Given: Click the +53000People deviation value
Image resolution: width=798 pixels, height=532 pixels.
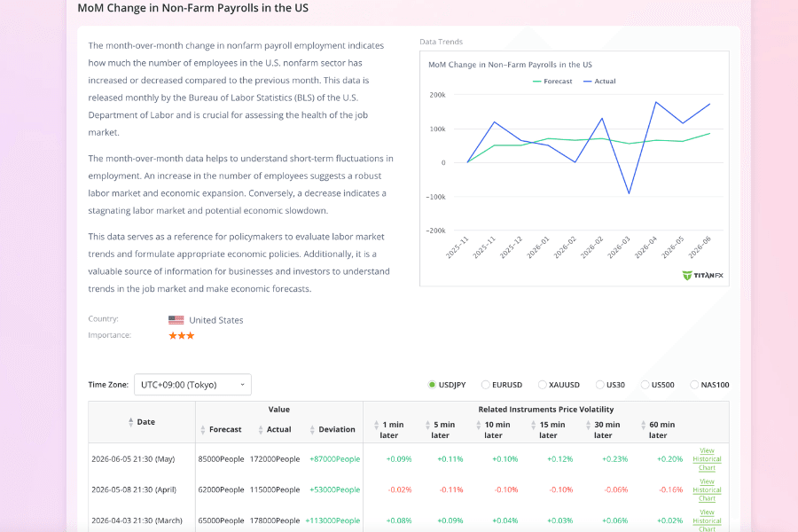Looking at the screenshot, I should [335, 489].
